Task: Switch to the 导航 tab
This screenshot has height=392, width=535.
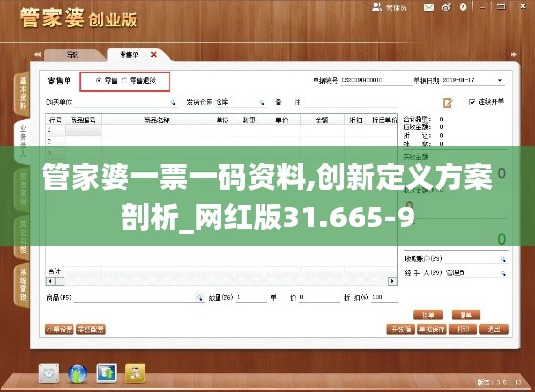Action: 73,55
